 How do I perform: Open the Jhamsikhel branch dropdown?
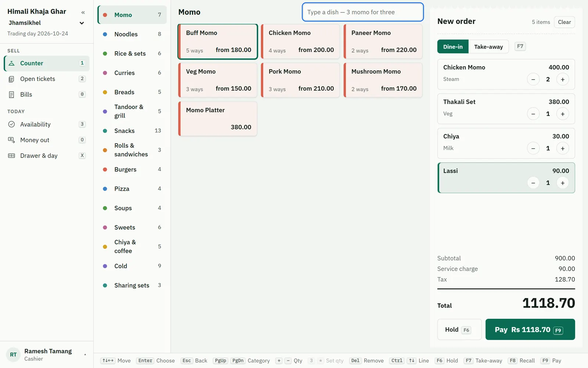47,23
